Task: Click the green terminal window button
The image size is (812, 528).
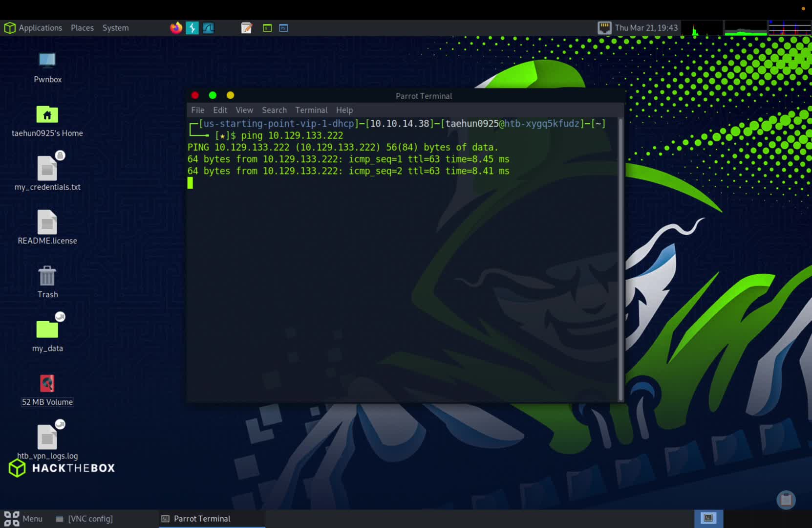Action: [213, 95]
